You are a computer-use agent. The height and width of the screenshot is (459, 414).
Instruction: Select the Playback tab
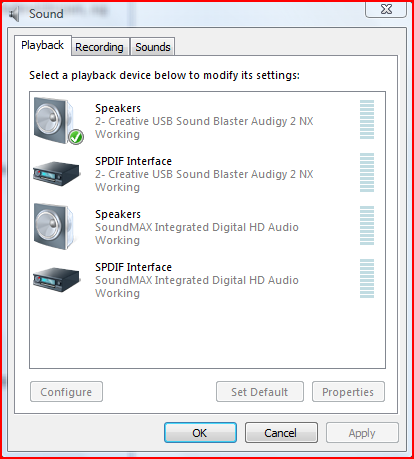click(43, 45)
